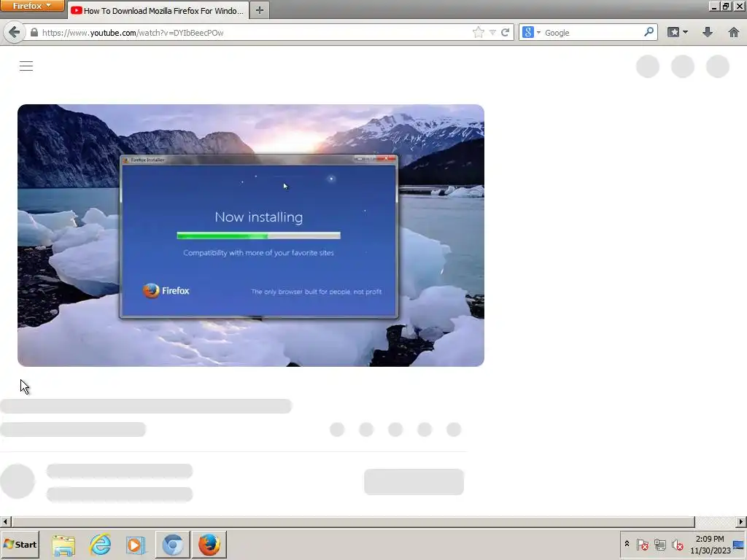The height and width of the screenshot is (560, 747).
Task: Open URL history dropdown arrow
Action: 492,32
